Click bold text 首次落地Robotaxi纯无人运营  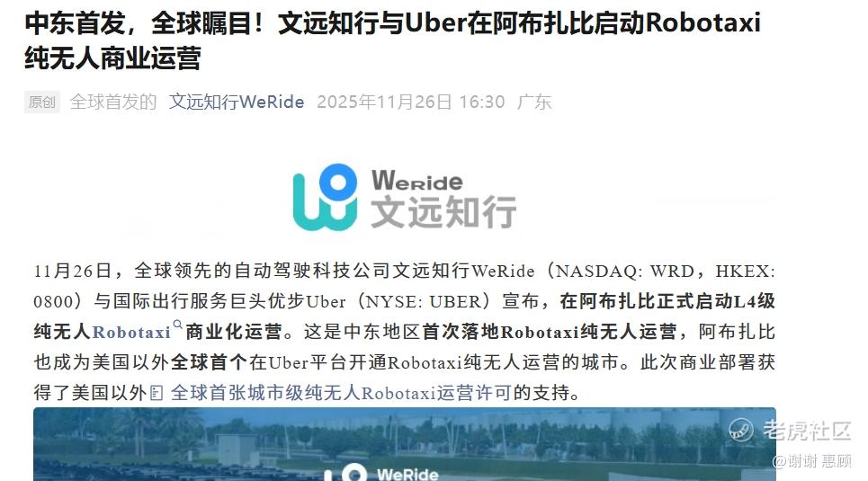tap(550, 332)
